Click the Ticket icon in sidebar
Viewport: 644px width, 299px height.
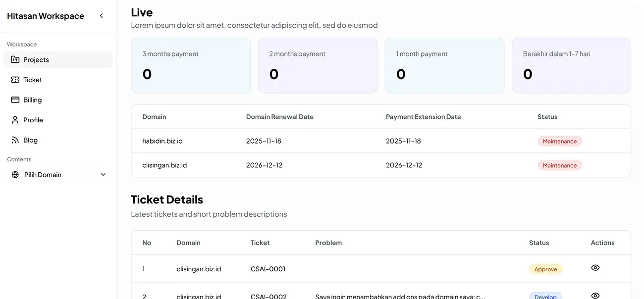(15, 80)
